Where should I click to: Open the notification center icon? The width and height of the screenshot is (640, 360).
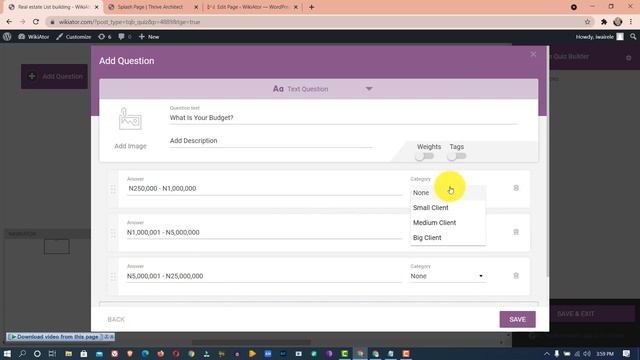pyautogui.click(x=627, y=353)
